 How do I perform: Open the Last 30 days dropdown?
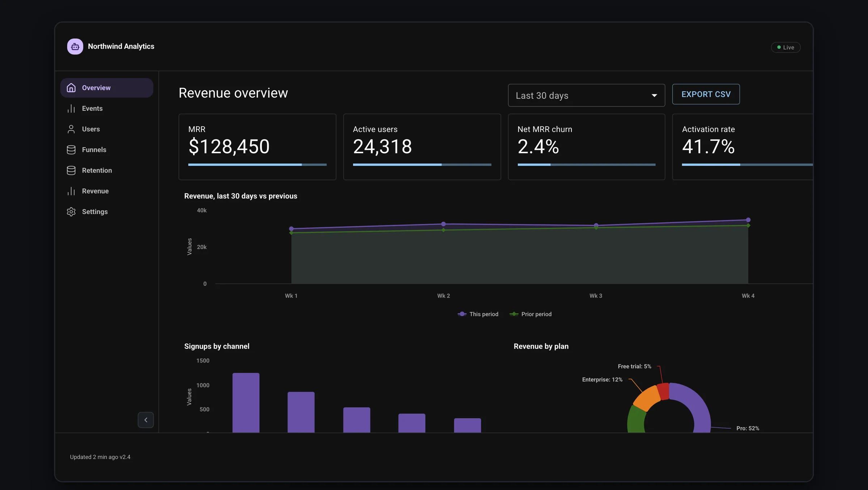[586, 95]
